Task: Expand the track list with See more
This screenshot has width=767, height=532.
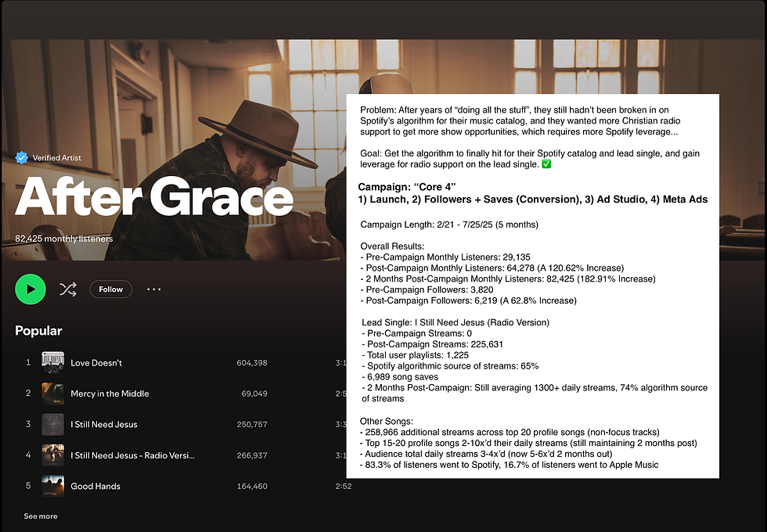Action: pos(40,516)
